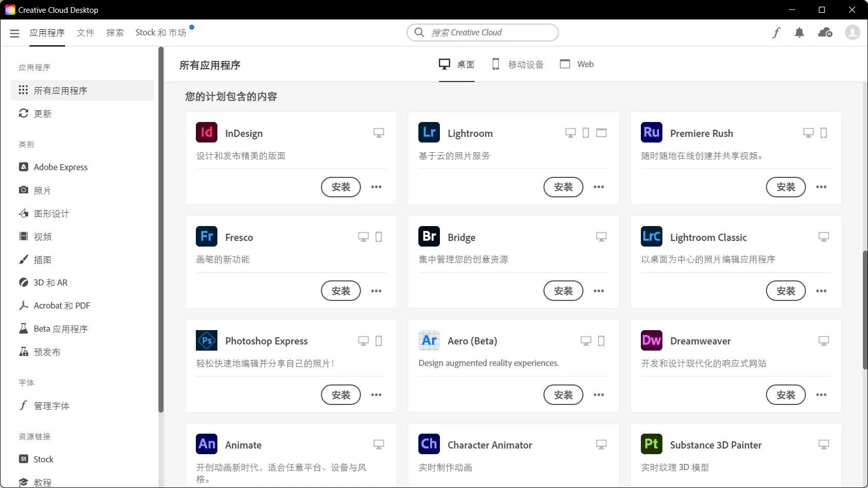
Task: Install Lightroom Classic
Action: tap(786, 291)
